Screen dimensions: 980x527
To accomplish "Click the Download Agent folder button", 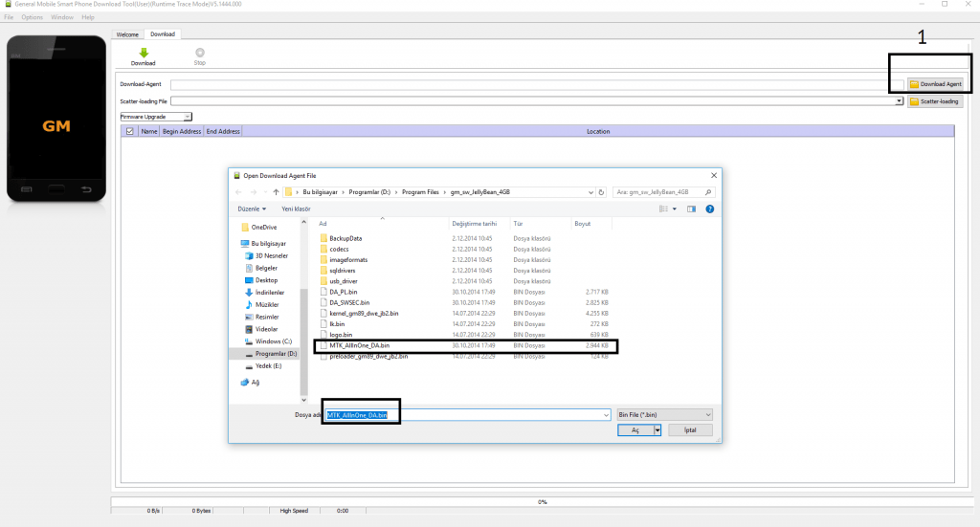I will [x=935, y=83].
